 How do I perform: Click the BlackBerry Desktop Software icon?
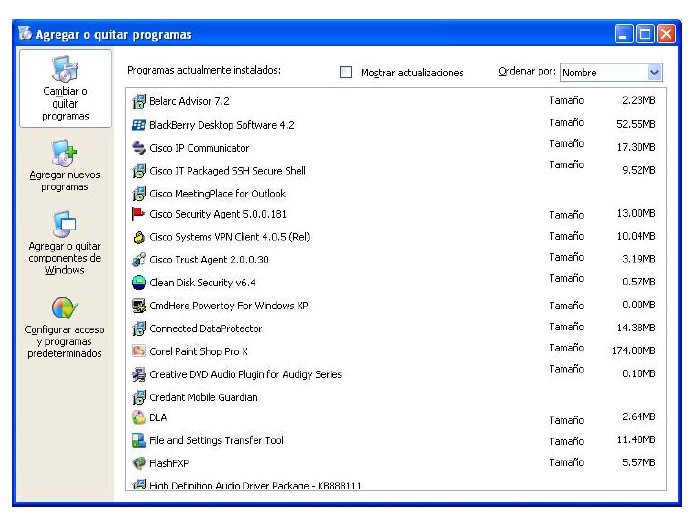point(139,125)
